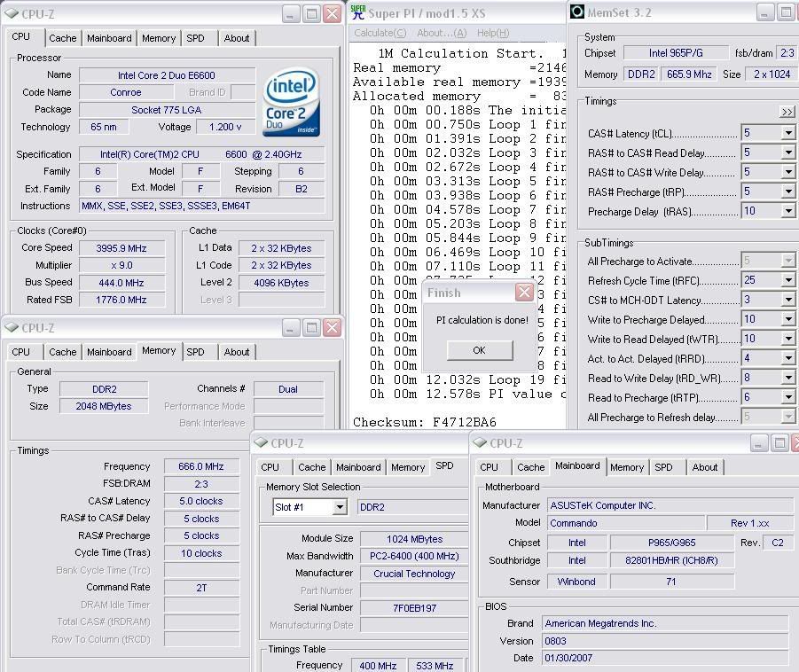Click the Crucial Technology manufacturer field
The image size is (799, 672).
[x=414, y=574]
